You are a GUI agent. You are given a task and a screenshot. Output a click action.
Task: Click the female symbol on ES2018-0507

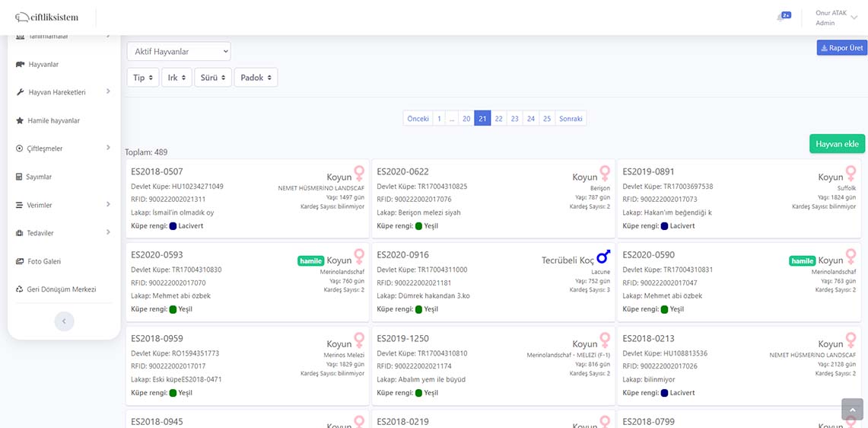coord(359,174)
